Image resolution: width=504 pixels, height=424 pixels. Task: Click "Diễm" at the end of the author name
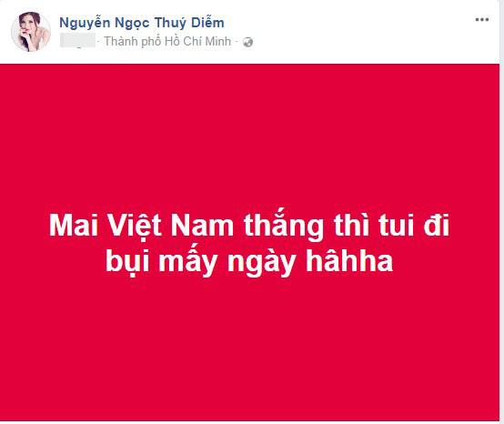point(207,23)
